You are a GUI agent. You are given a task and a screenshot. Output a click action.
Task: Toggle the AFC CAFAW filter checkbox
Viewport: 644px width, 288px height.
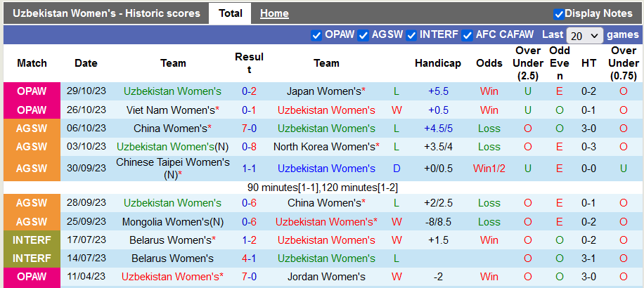pos(467,34)
